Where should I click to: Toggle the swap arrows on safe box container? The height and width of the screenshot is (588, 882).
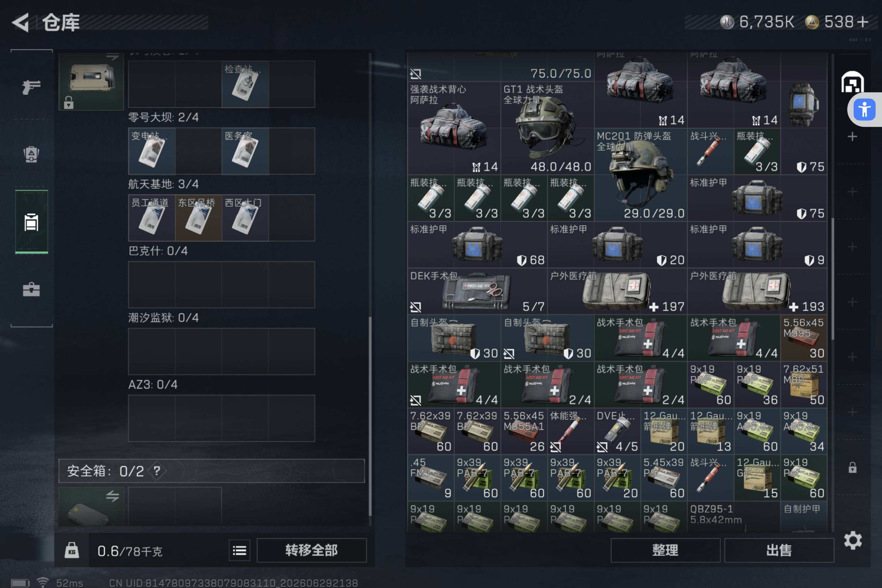(x=112, y=496)
